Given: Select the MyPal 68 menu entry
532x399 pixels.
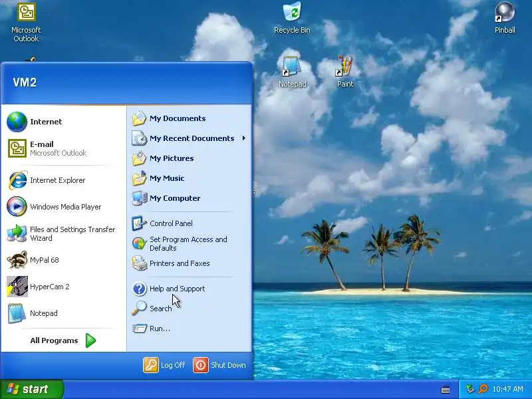Looking at the screenshot, I should 63,260.
